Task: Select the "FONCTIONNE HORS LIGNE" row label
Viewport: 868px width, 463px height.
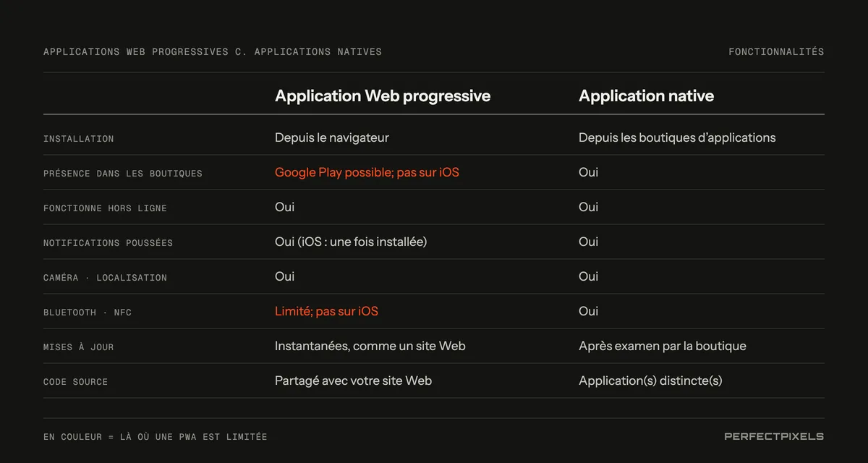Action: pyautogui.click(x=105, y=208)
